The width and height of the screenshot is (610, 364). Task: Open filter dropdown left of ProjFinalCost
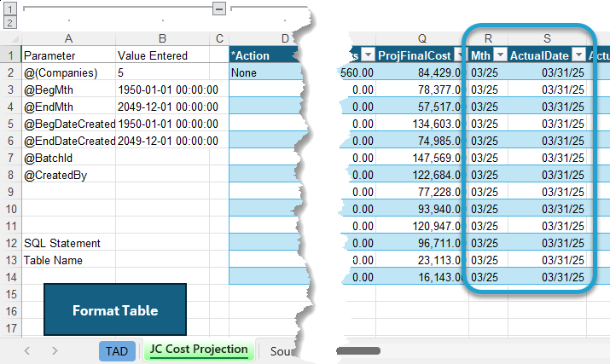pos(368,55)
